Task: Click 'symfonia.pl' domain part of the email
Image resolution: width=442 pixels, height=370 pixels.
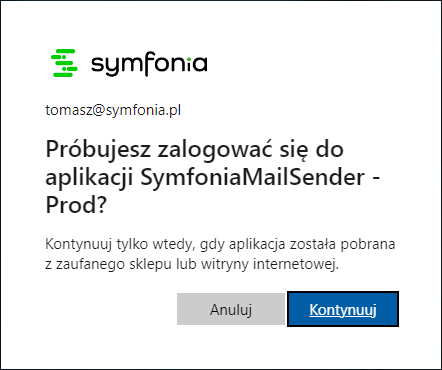Action: tap(143, 110)
